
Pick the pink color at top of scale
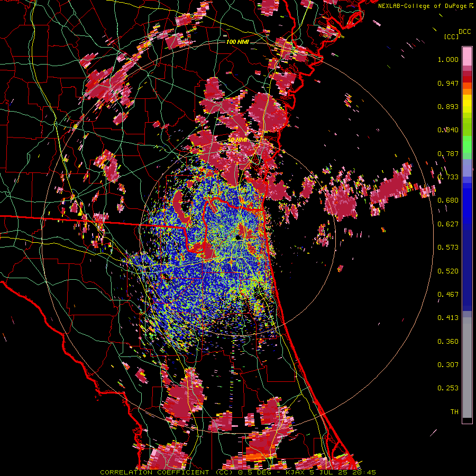467,57
